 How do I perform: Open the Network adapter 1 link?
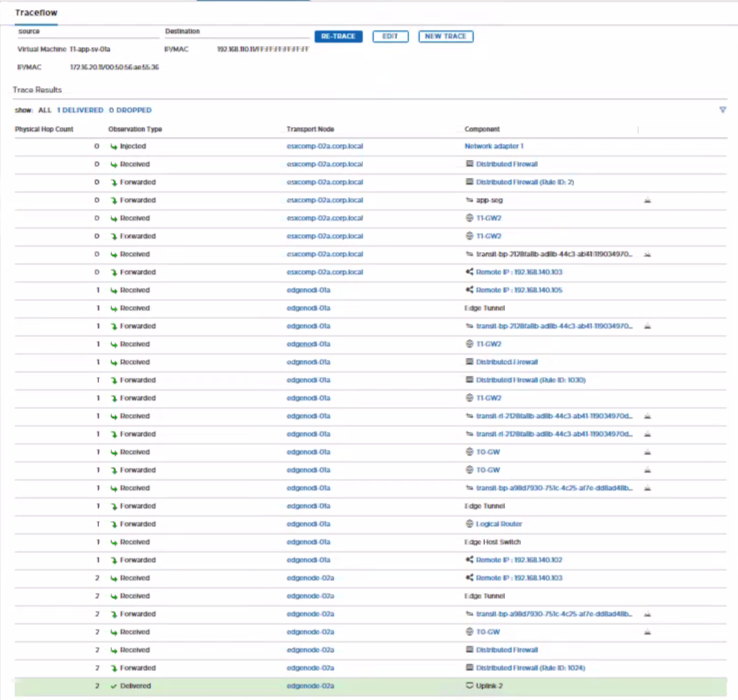coord(494,146)
